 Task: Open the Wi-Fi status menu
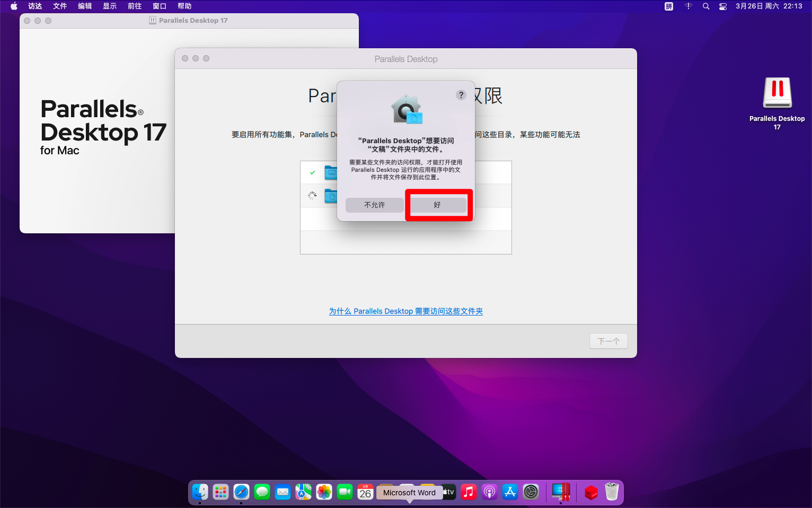tap(688, 6)
